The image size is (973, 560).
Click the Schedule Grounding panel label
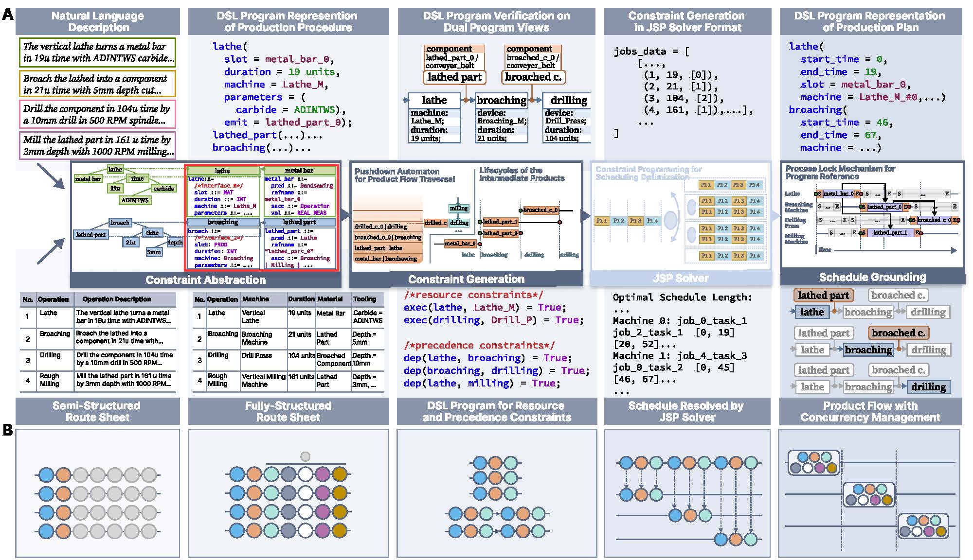872,277
